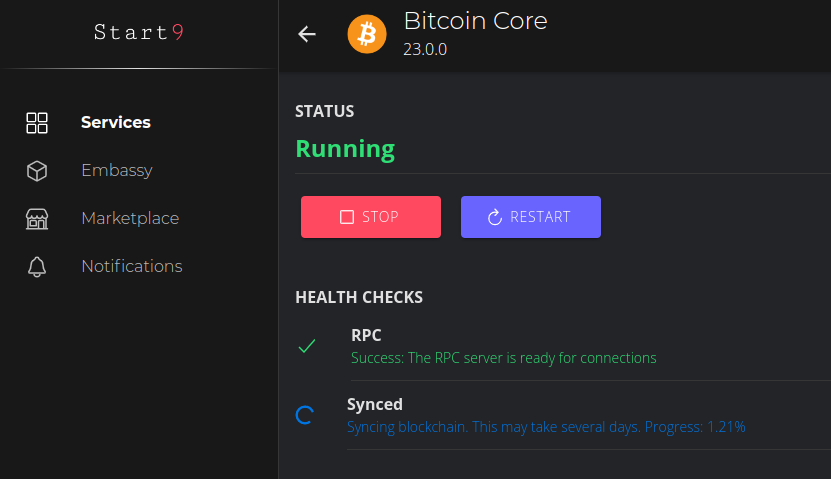Click the Start9 logo
The image size is (831, 479).
(139, 32)
